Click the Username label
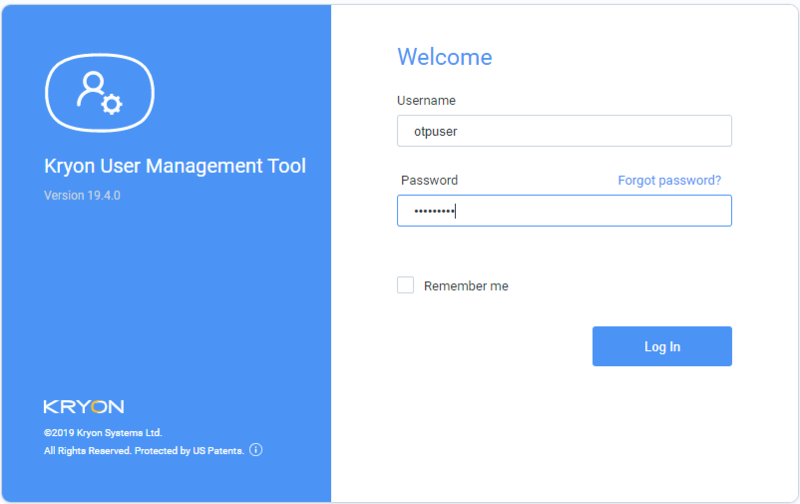 tap(427, 100)
